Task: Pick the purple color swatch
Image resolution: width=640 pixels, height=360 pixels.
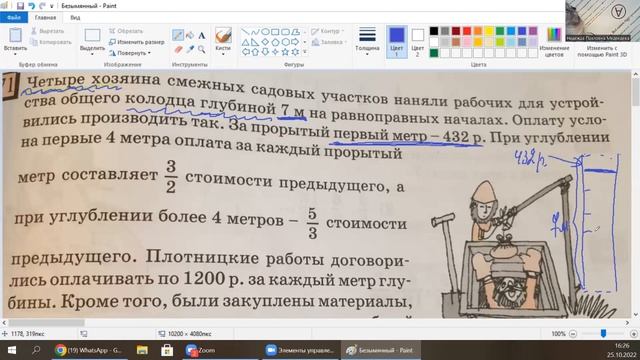Action: tap(533, 31)
